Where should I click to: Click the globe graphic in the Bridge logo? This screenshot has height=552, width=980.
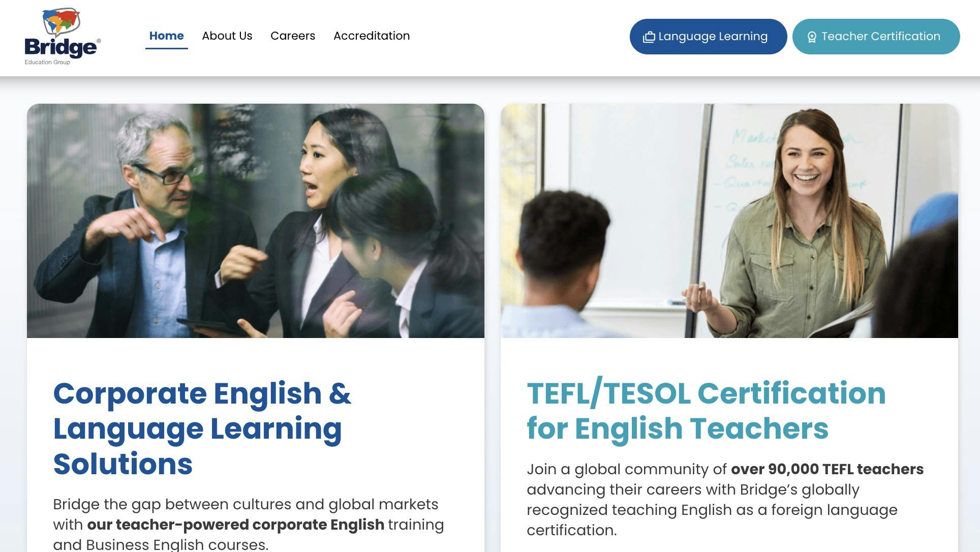tap(62, 22)
